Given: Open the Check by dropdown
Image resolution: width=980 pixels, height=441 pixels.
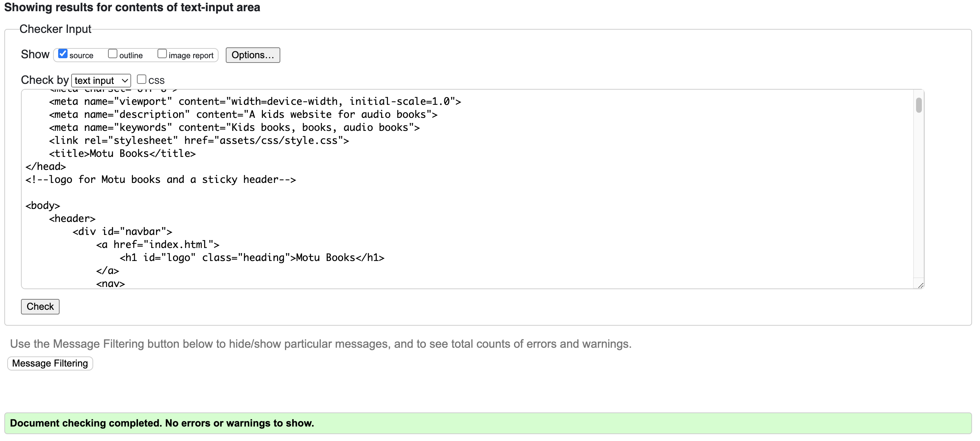Looking at the screenshot, I should [x=101, y=80].
